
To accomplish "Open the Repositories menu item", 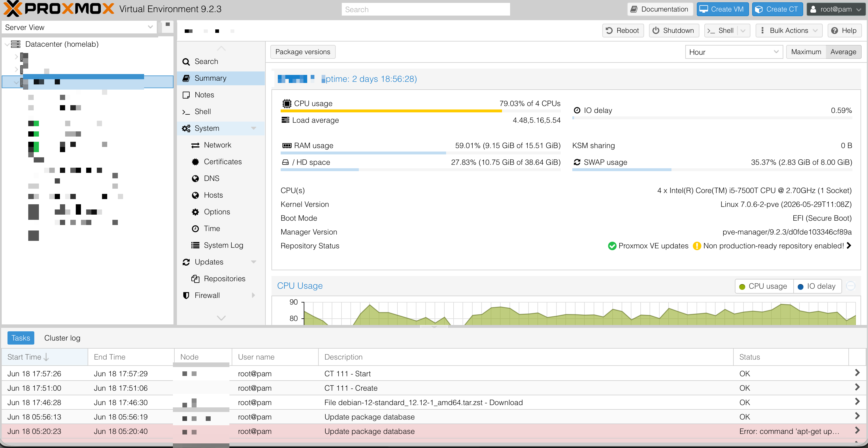I will (221, 279).
